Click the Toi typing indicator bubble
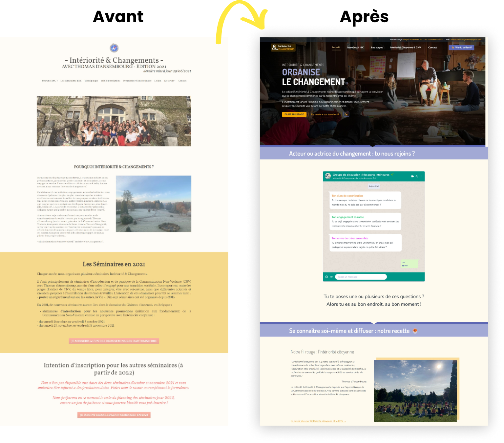The height and width of the screenshot is (443, 504). pos(409,264)
